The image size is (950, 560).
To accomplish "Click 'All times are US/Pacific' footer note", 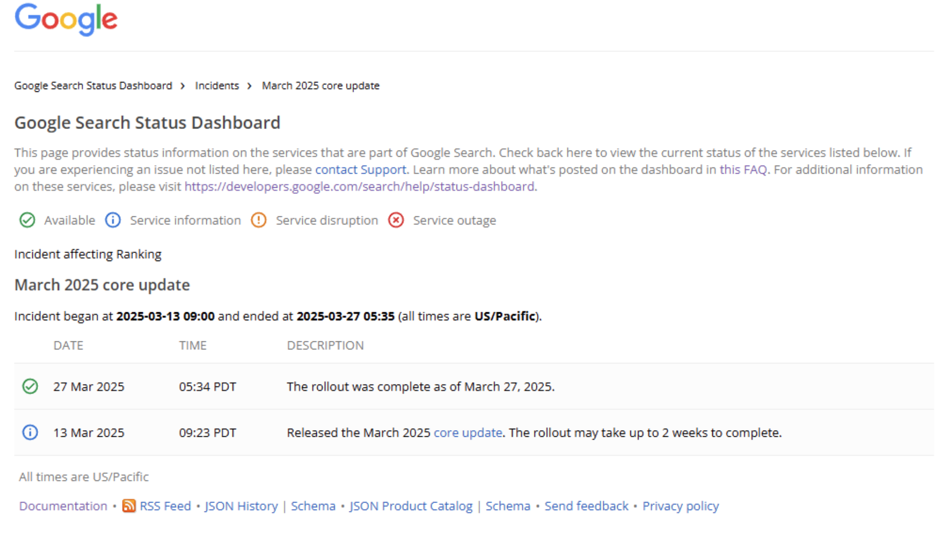I will (84, 477).
